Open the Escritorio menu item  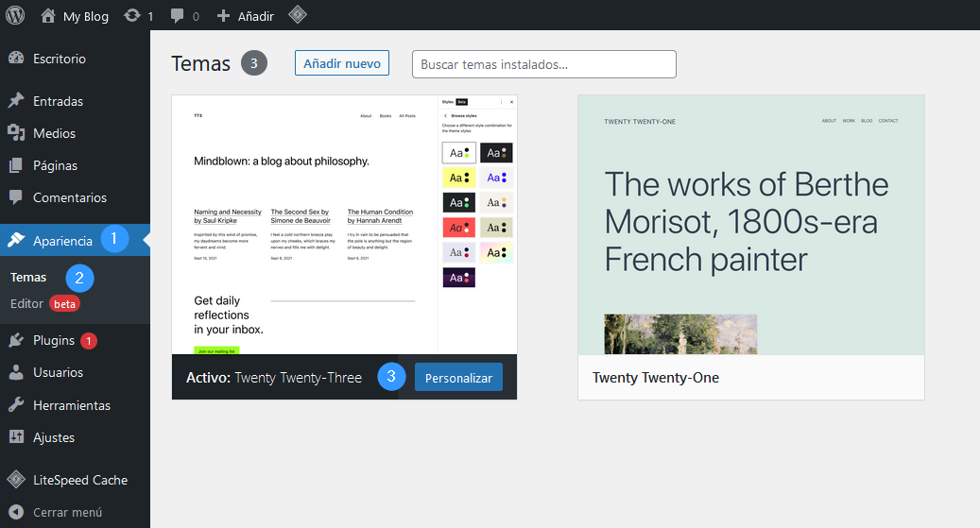pos(75,59)
